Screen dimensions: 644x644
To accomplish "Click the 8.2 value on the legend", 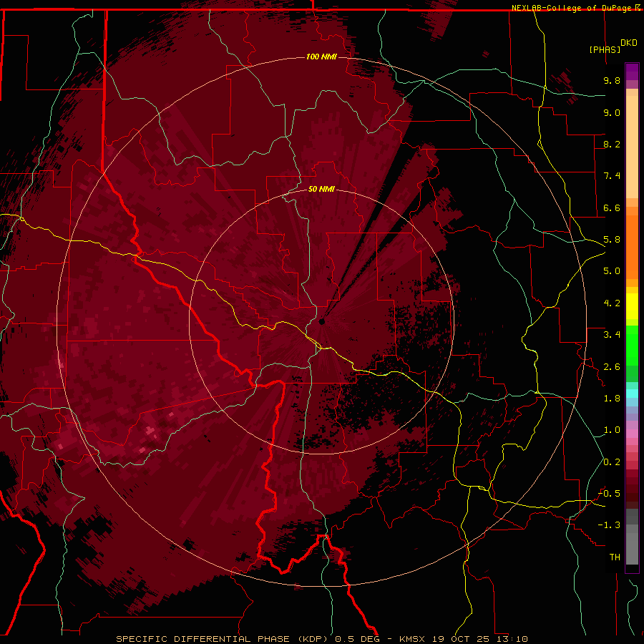I will coord(612,144).
